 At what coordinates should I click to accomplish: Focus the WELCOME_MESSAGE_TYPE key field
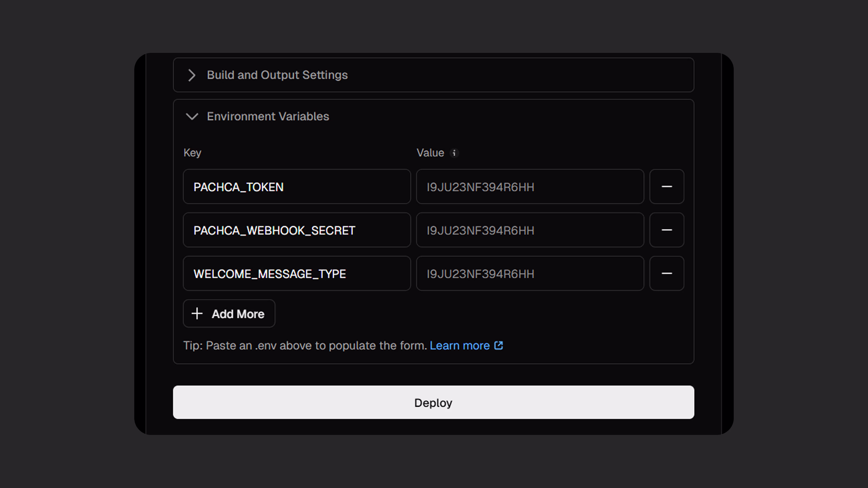pyautogui.click(x=297, y=273)
